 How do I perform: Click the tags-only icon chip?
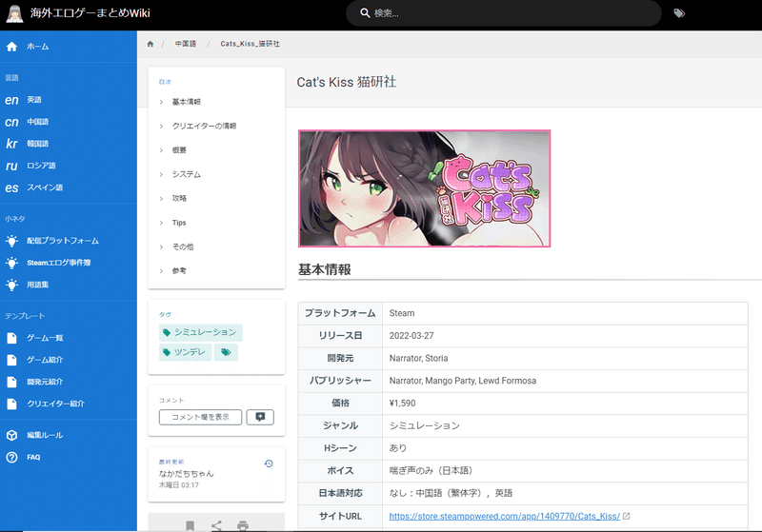(226, 352)
